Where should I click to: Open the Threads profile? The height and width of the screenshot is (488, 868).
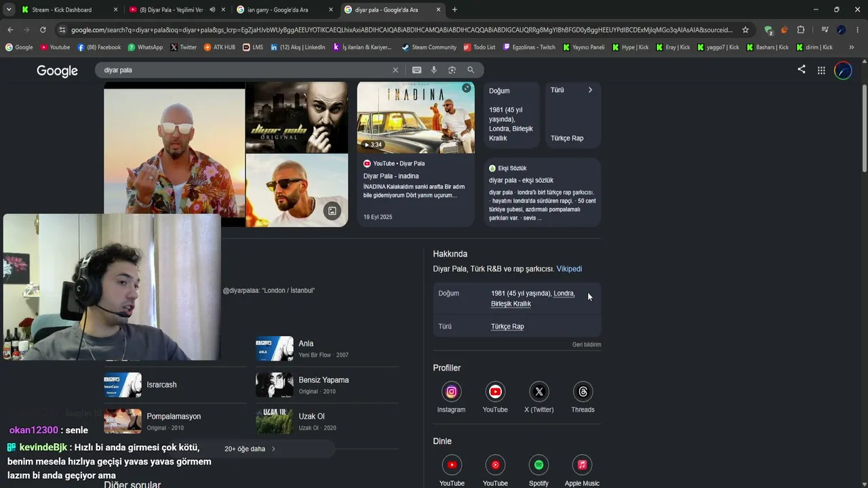(x=583, y=397)
